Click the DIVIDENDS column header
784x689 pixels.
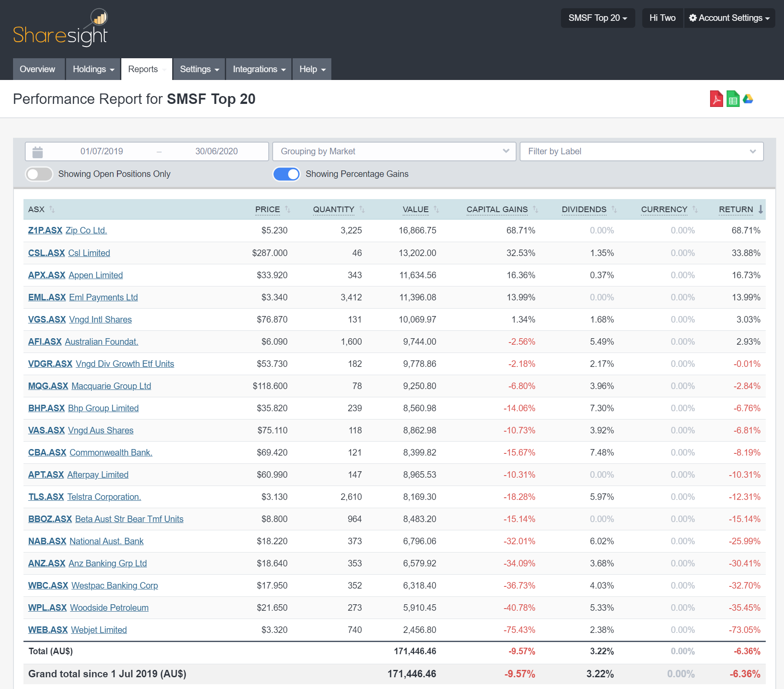point(584,210)
